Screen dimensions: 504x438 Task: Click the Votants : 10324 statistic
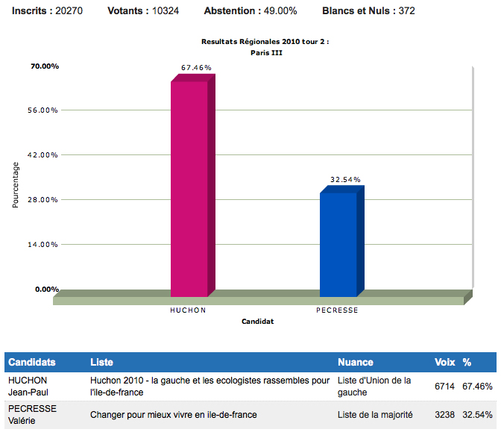(143, 11)
